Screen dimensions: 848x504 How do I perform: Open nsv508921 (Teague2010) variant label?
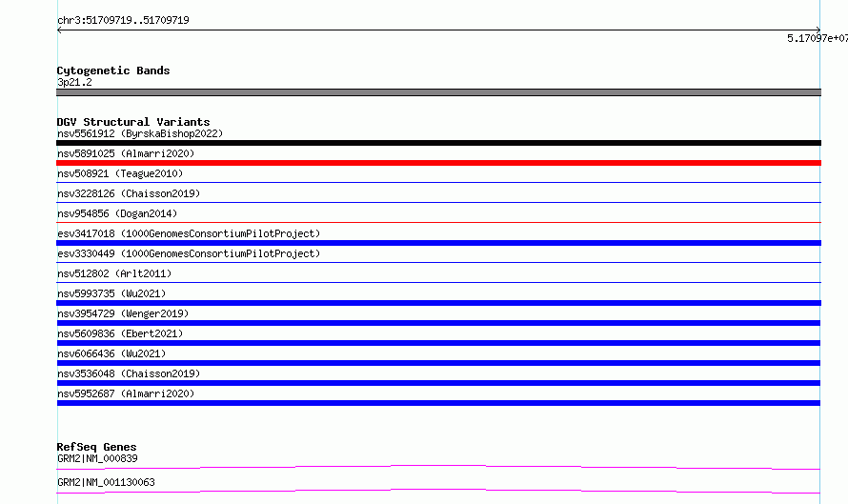click(x=120, y=173)
